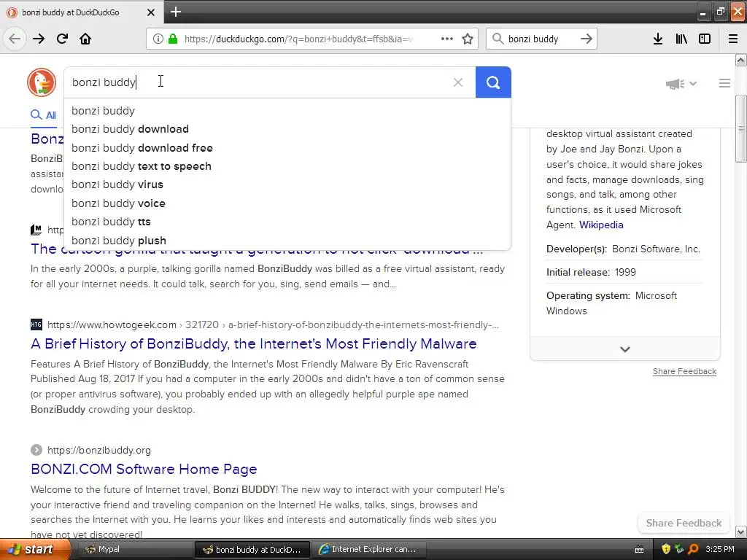
Task: Close the bonzi buddy DuckDuckGo tab
Action: [151, 12]
